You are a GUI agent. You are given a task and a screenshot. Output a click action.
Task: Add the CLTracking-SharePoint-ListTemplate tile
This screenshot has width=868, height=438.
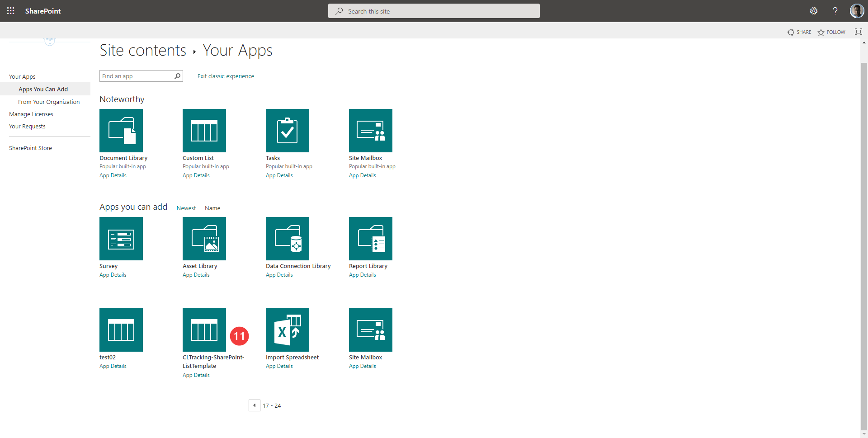coord(204,330)
